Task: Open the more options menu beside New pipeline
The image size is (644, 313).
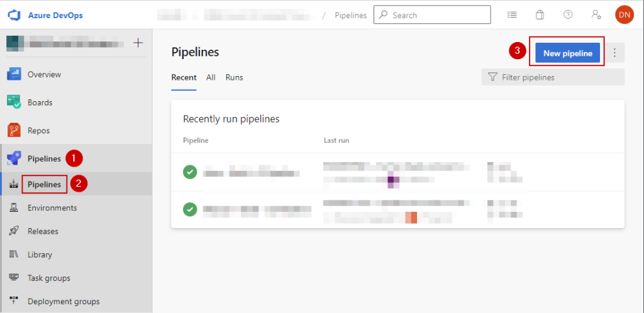Action: (x=616, y=53)
